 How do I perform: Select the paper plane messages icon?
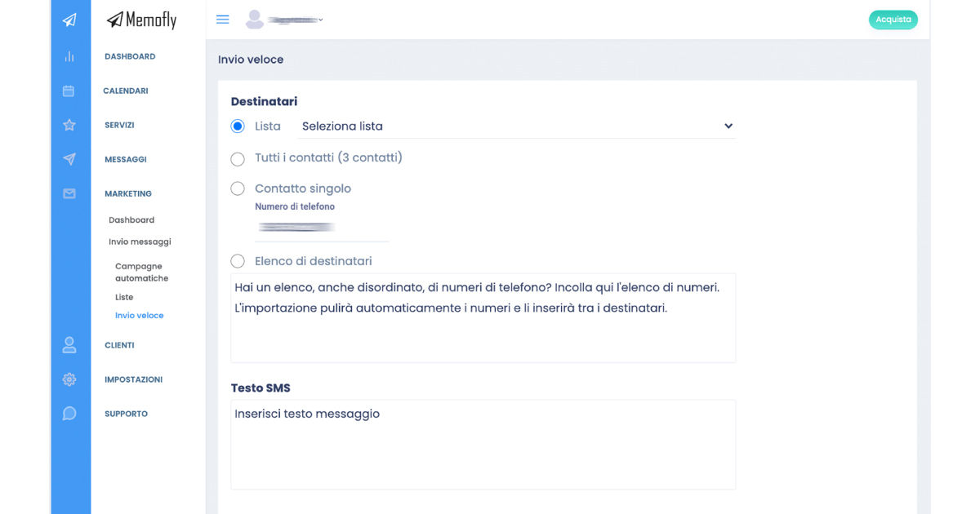[69, 159]
